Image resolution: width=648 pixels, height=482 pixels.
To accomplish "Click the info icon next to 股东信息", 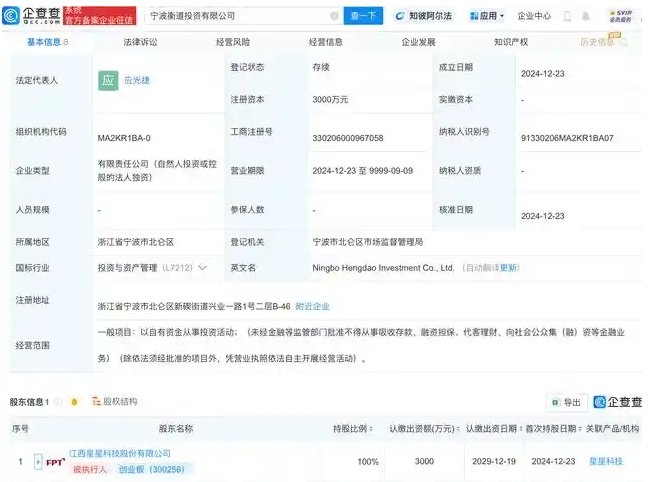I will tap(58, 401).
